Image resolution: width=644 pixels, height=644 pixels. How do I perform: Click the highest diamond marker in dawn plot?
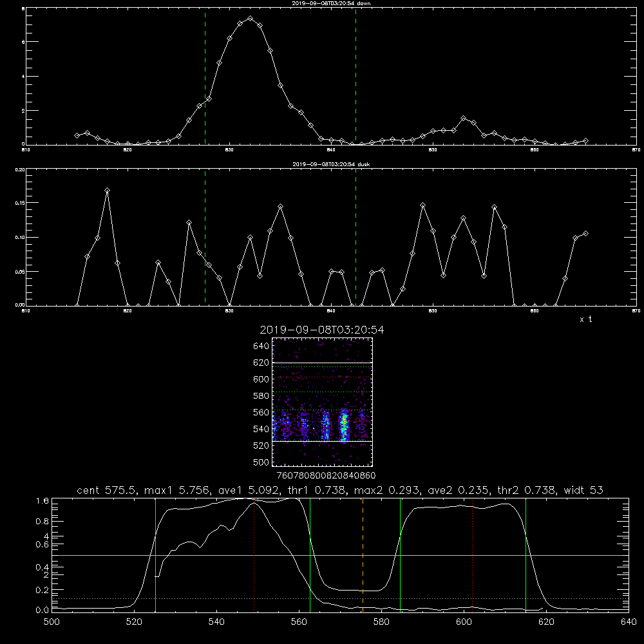(250, 19)
